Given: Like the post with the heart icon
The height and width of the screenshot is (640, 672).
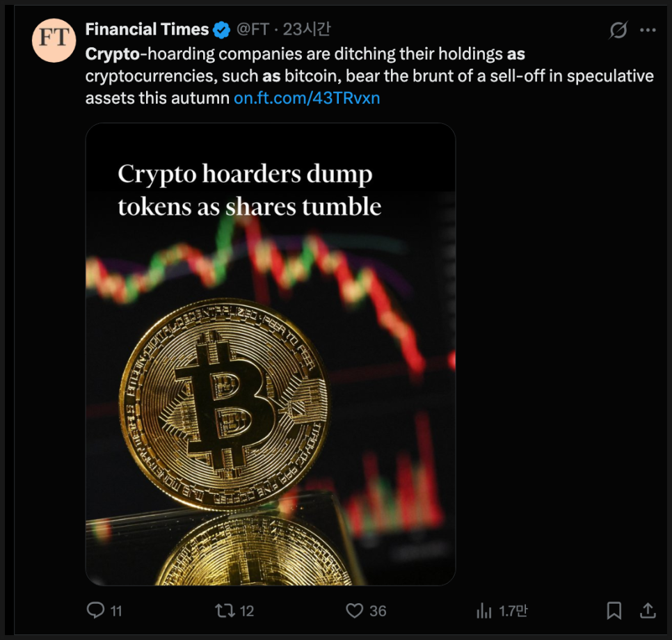Looking at the screenshot, I should pos(355,610).
